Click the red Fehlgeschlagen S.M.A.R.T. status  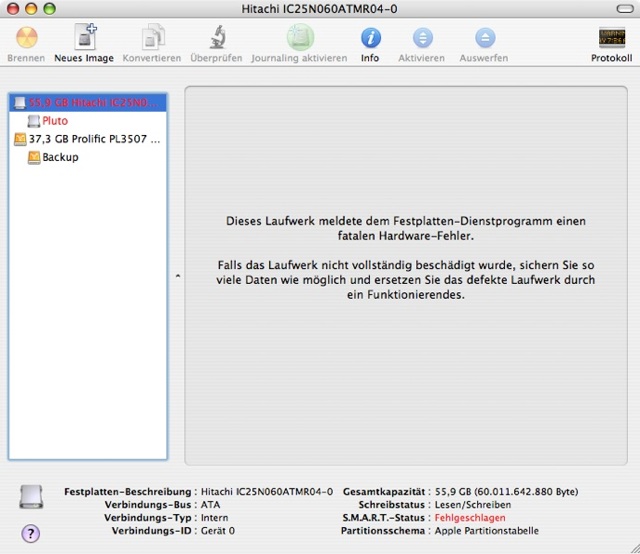[470, 518]
